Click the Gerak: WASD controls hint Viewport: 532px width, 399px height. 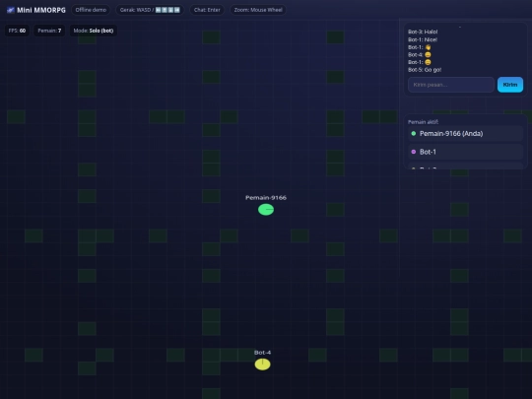(150, 10)
